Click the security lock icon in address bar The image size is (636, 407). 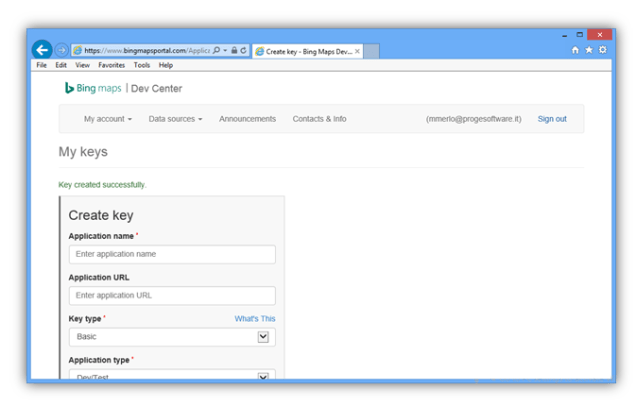click(x=234, y=50)
